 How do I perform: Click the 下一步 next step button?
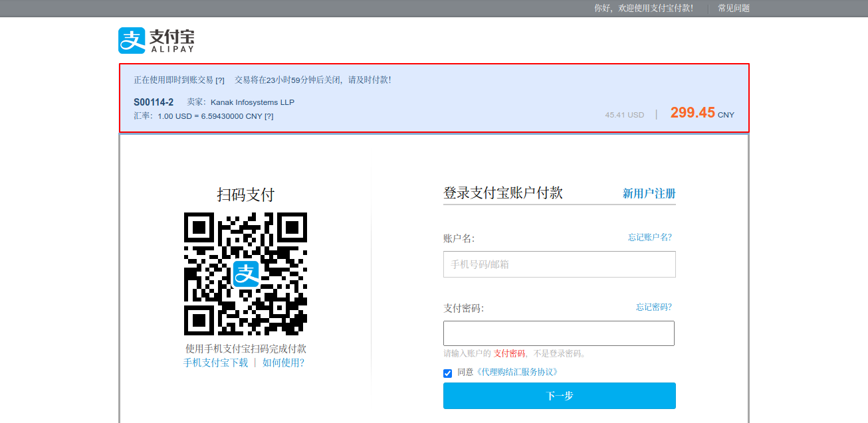[x=560, y=396]
